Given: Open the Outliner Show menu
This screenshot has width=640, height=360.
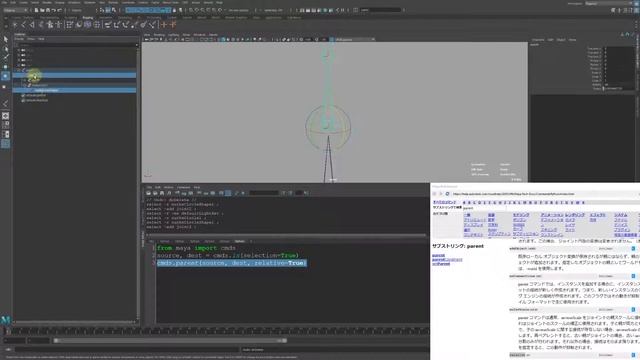Looking at the screenshot, I should (31, 39).
